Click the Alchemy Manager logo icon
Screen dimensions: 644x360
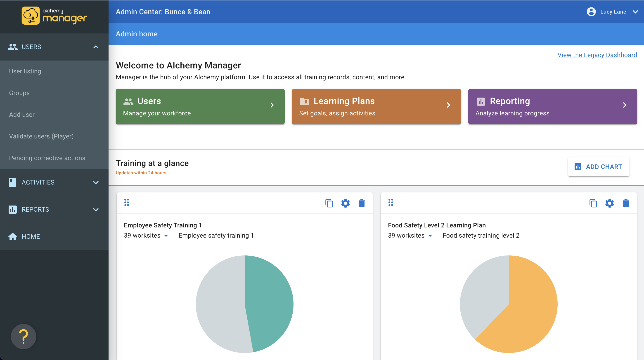coord(31,16)
